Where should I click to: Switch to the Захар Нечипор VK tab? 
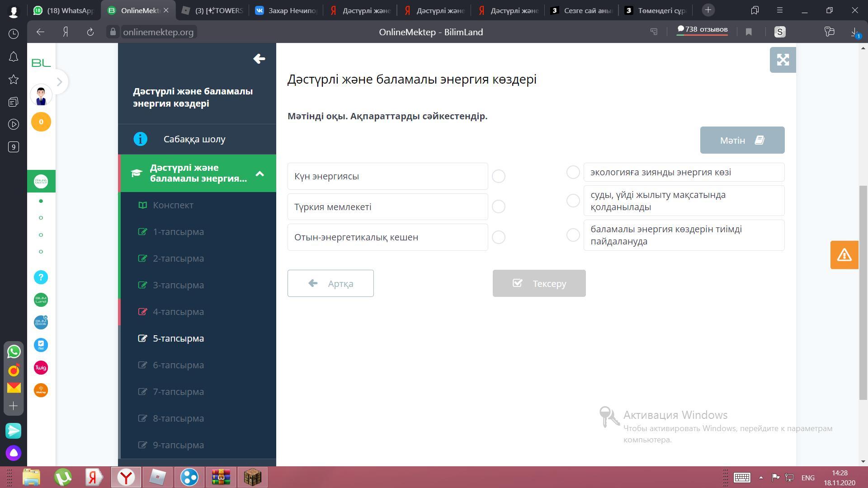[286, 10]
